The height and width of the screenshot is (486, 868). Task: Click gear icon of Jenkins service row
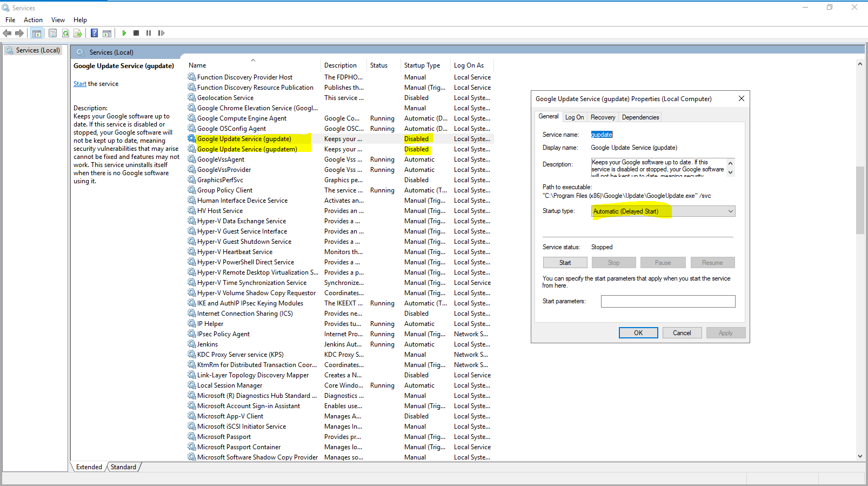tap(192, 344)
